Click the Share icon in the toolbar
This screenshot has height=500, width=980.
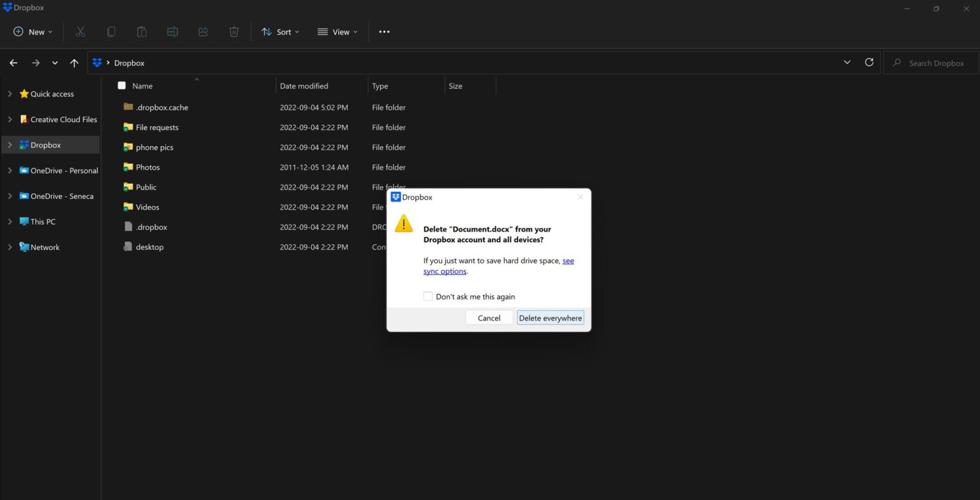tap(203, 31)
